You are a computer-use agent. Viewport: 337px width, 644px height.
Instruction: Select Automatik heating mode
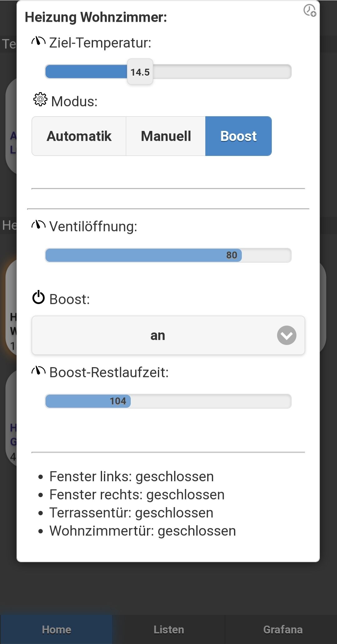(79, 136)
